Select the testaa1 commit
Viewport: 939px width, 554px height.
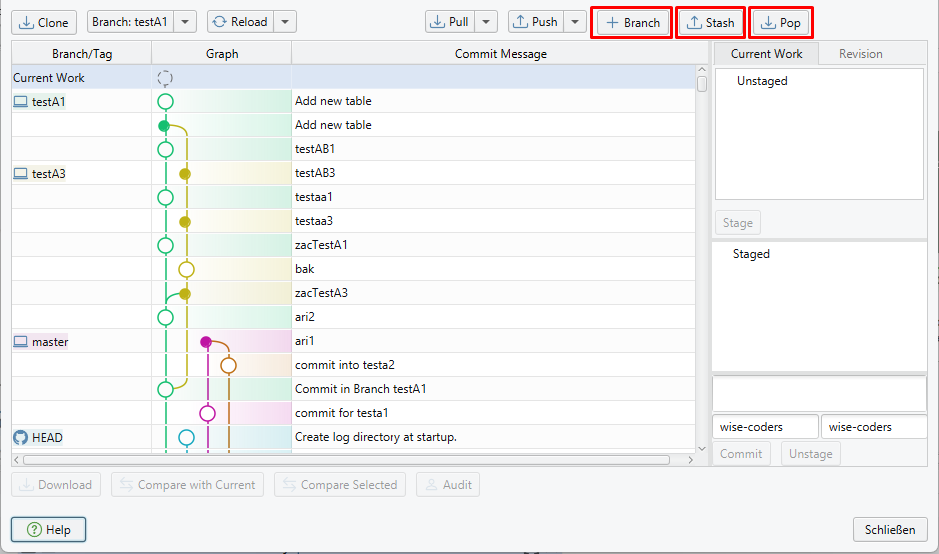tap(314, 197)
